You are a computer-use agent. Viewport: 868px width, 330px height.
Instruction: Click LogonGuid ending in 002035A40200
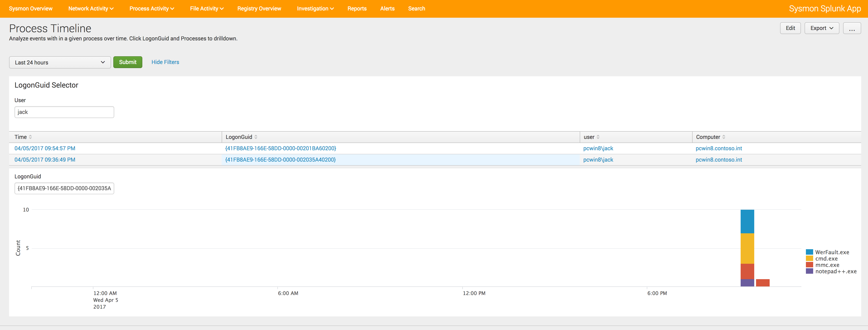coord(280,160)
